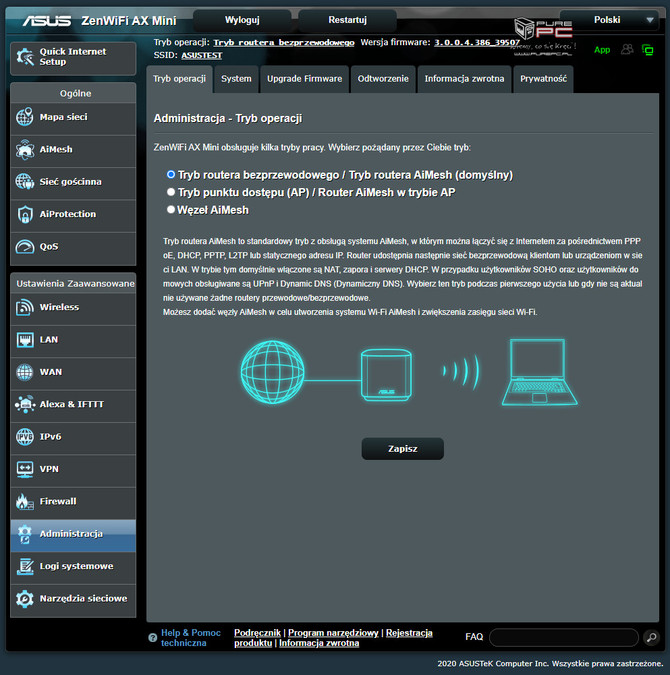
Task: Click the Firewall flame icon
Action: (25, 502)
